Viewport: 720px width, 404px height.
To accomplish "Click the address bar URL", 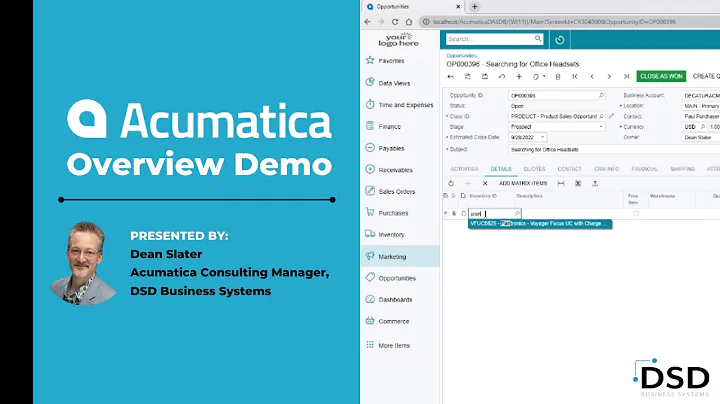I will [554, 22].
